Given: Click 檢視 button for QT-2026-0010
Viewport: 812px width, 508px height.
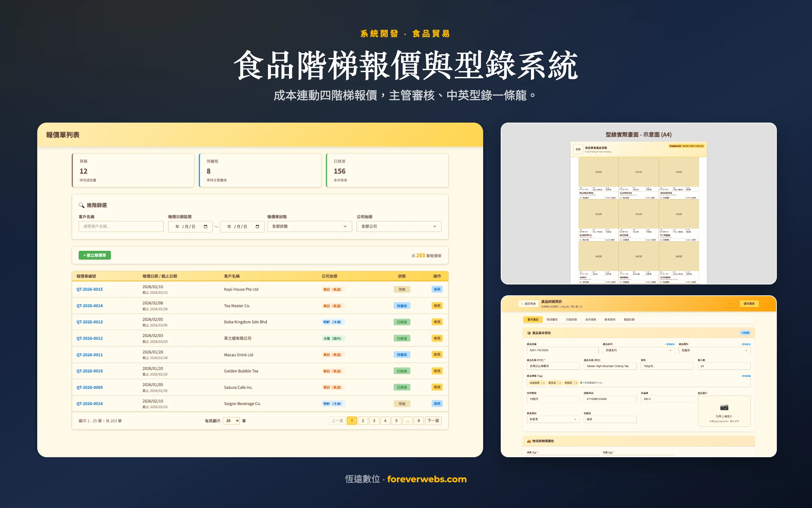Looking at the screenshot, I should (x=437, y=371).
